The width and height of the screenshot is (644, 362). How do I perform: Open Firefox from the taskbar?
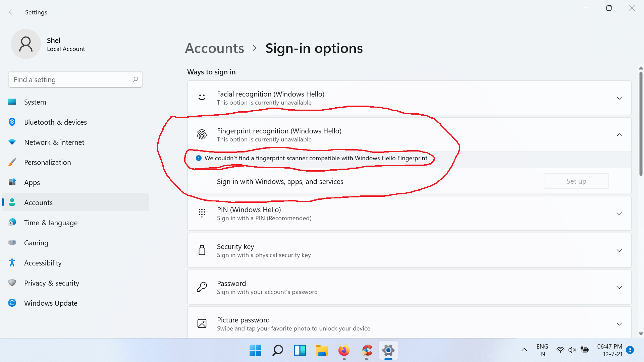pos(344,351)
